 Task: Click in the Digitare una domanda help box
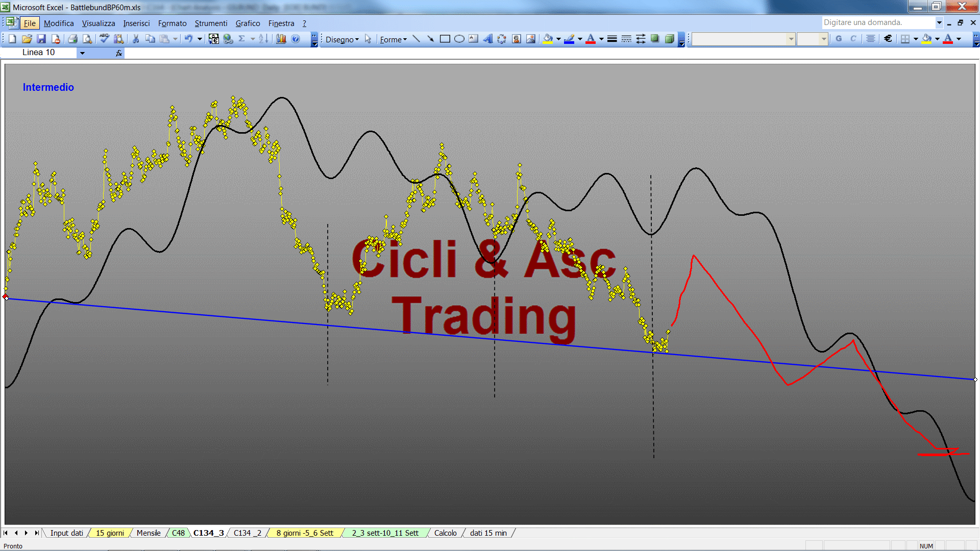click(878, 22)
